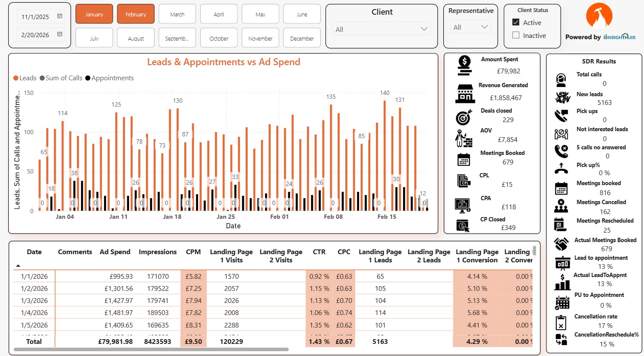This screenshot has height=356, width=644.
Task: Click the Deals closed target icon
Action: 464,117
